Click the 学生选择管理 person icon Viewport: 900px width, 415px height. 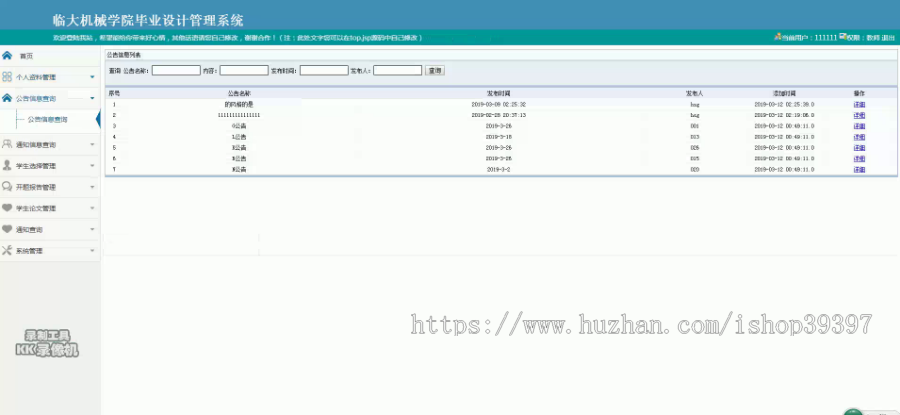point(7,165)
